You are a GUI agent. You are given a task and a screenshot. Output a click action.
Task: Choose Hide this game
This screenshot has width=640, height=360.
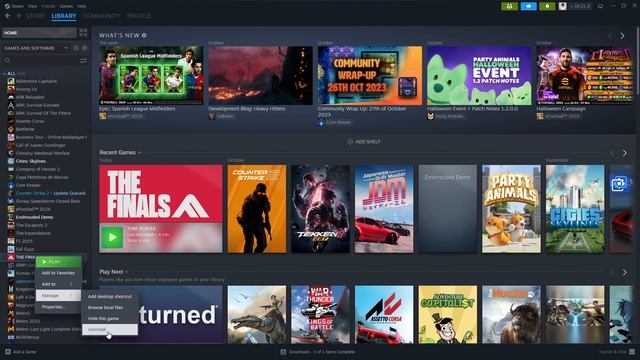click(110, 318)
